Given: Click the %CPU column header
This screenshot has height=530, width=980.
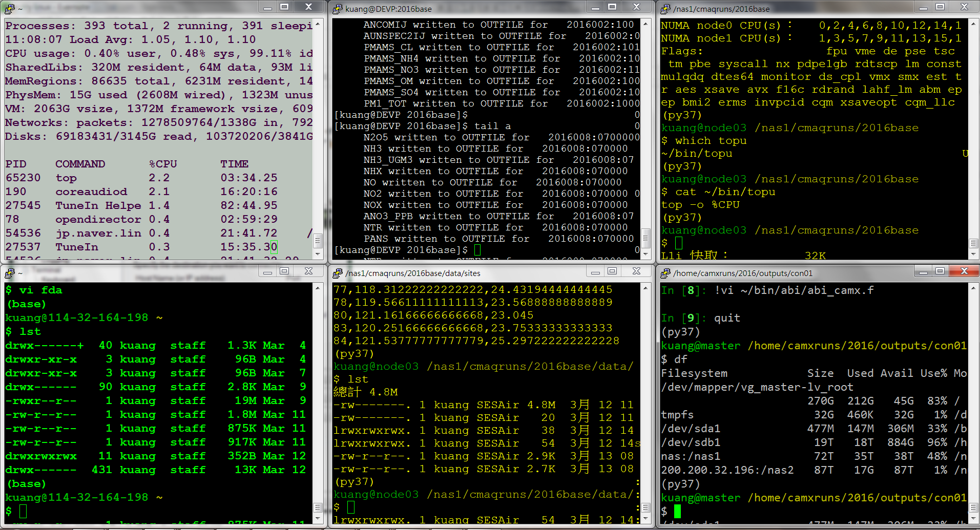Looking at the screenshot, I should point(163,164).
